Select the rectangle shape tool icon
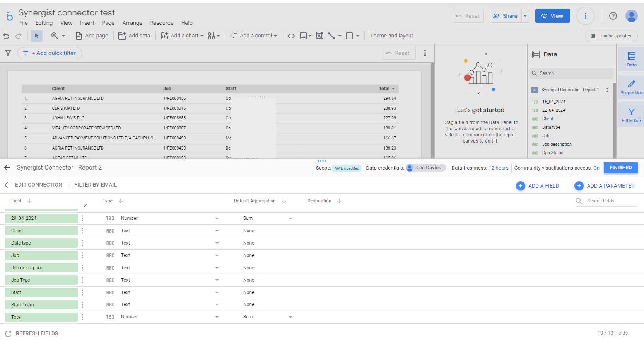 click(349, 36)
